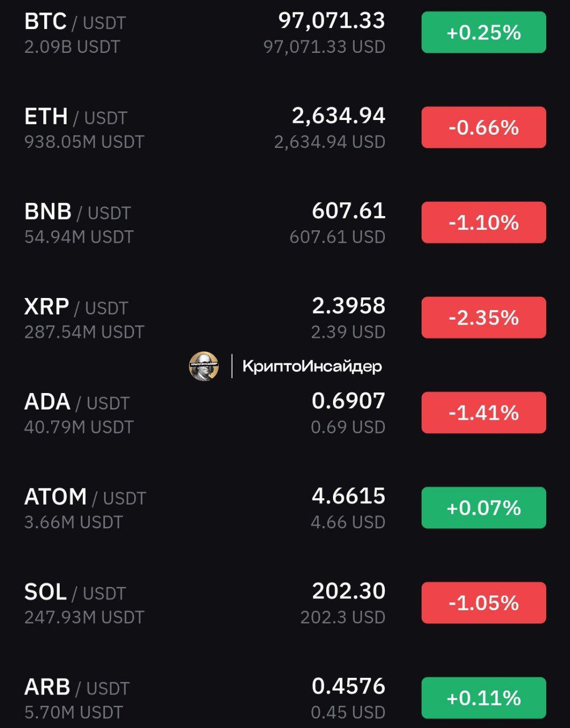Tap the ATOM +0.07% green badge
Image resolution: width=570 pixels, height=728 pixels.
(x=484, y=507)
